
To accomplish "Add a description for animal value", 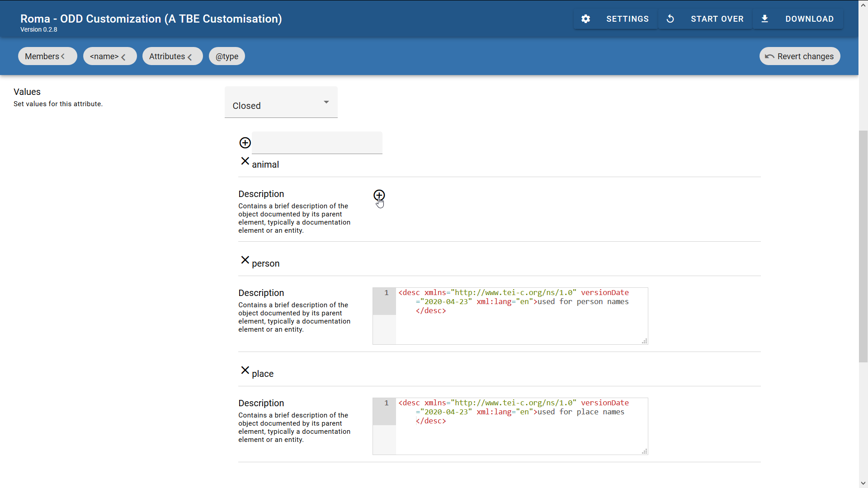I will (x=379, y=195).
